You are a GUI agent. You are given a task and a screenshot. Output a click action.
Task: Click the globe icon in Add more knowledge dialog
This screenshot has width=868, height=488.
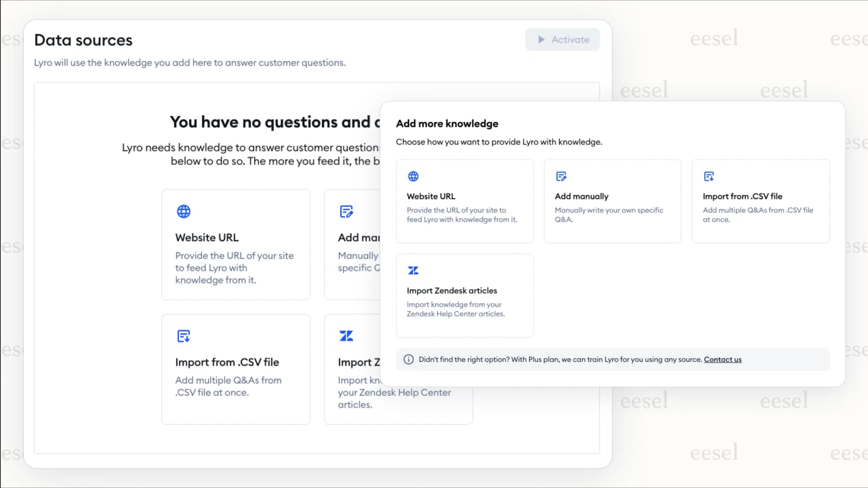[x=413, y=176]
